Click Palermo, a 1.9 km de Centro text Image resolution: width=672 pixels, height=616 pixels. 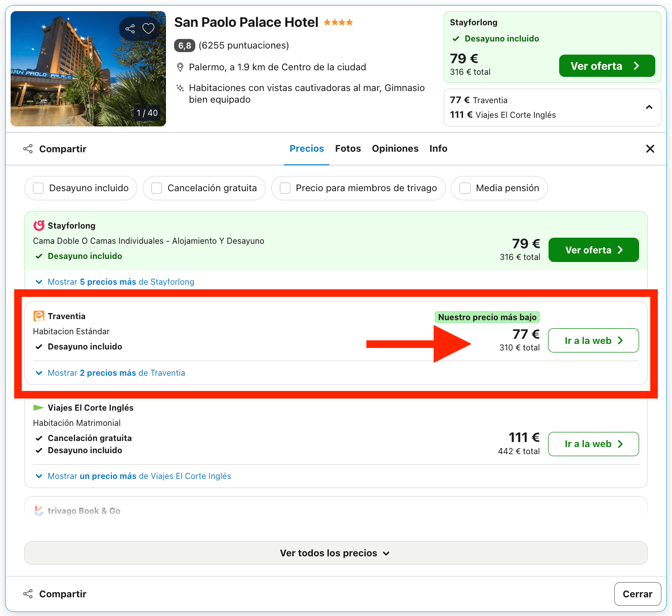click(277, 67)
